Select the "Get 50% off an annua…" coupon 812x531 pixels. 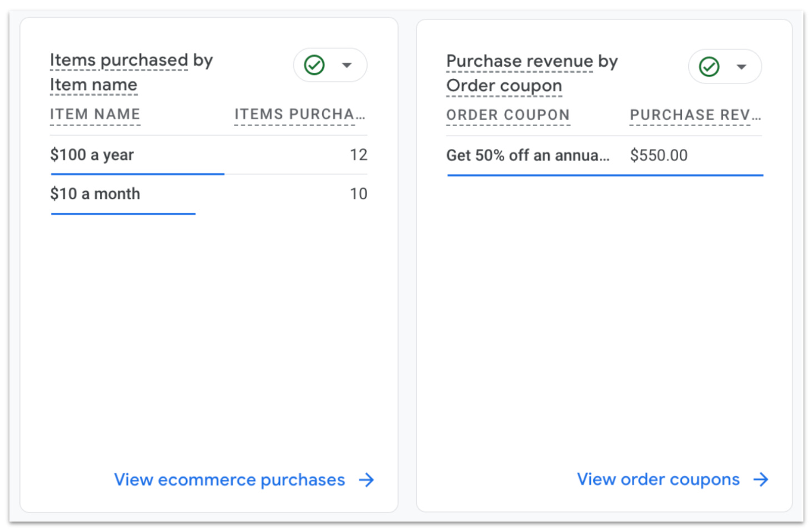coord(528,156)
